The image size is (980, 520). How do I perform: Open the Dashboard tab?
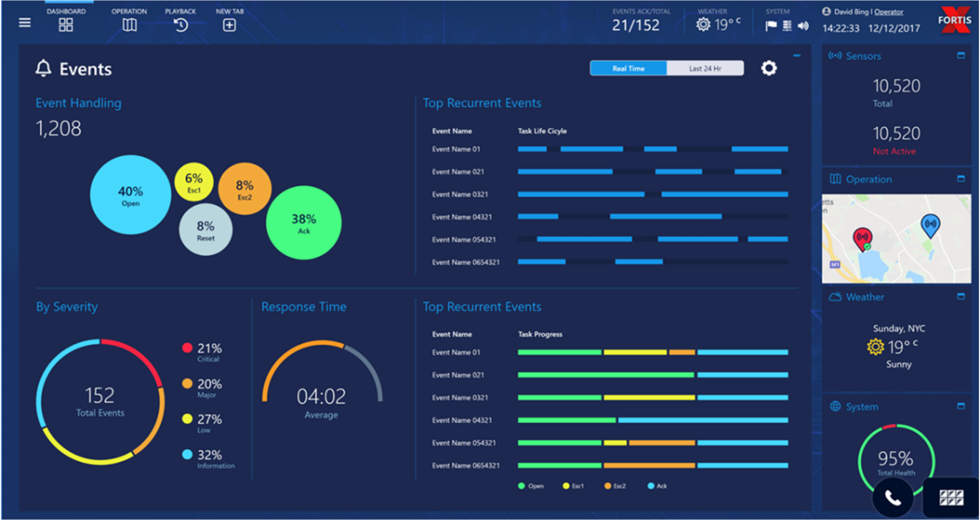(x=66, y=20)
